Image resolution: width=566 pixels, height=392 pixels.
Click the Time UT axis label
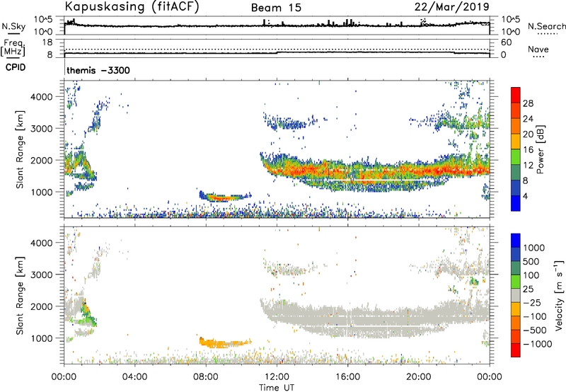click(277, 388)
